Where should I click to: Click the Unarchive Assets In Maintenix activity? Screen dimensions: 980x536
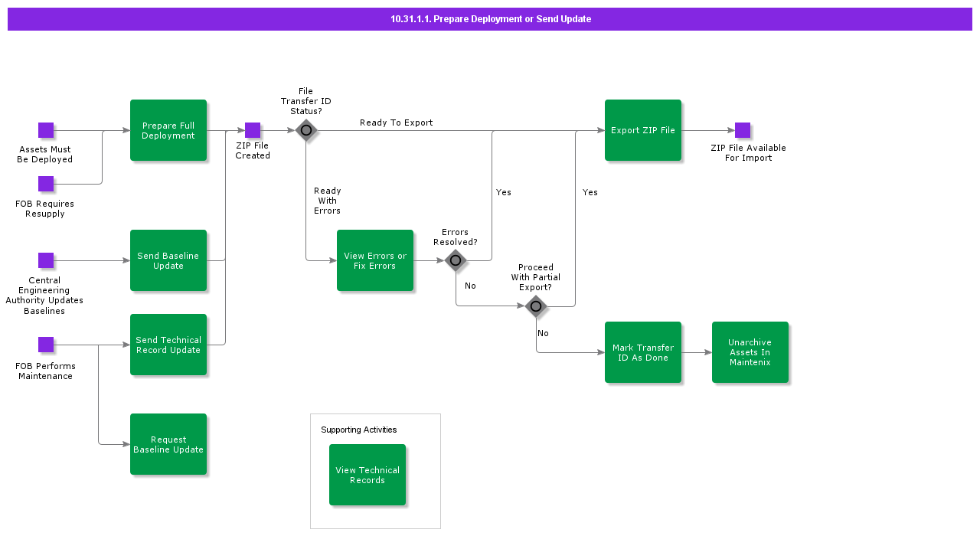tap(750, 352)
